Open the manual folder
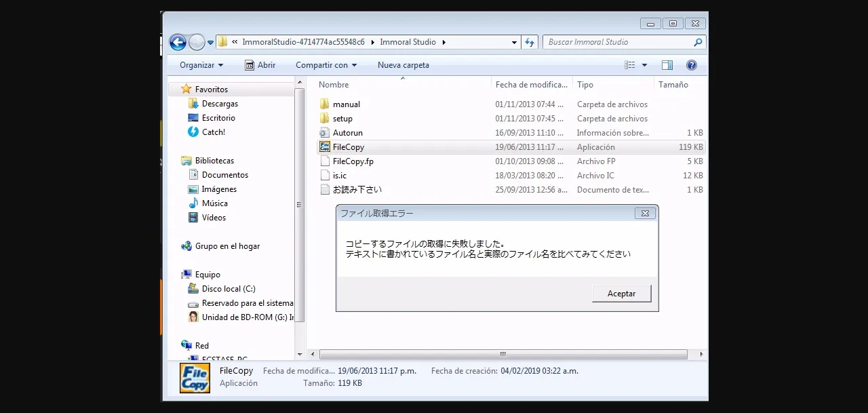The height and width of the screenshot is (413, 868). 346,104
